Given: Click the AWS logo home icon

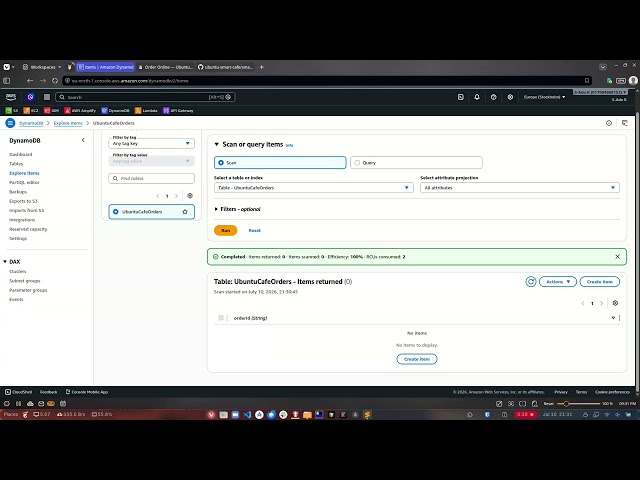Looking at the screenshot, I should [x=11, y=97].
